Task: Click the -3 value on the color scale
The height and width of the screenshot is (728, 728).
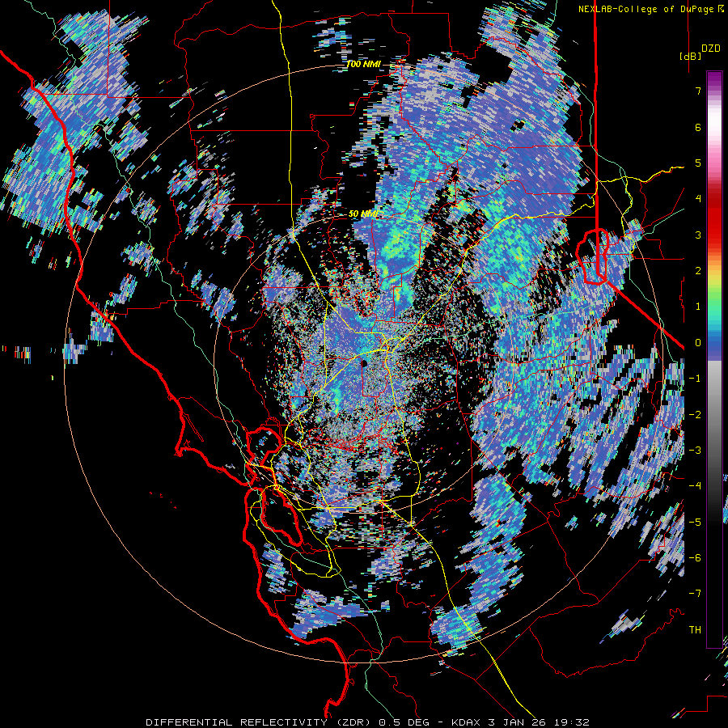Action: click(695, 450)
